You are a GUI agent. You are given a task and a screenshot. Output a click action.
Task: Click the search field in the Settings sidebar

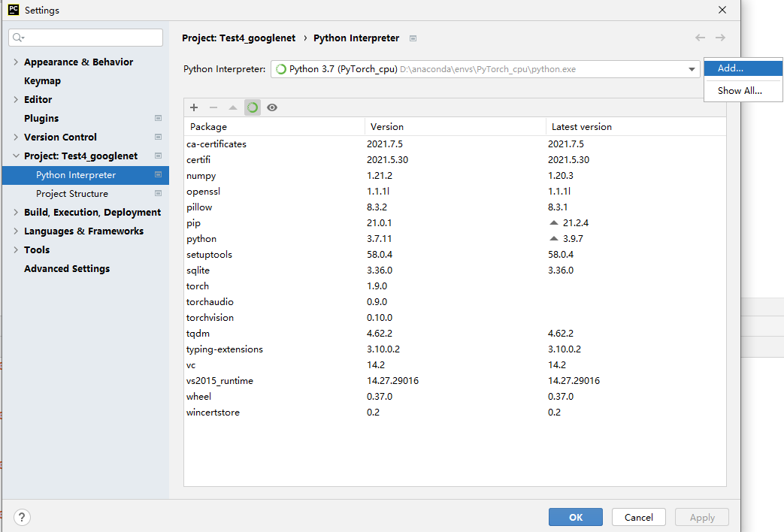click(x=86, y=38)
